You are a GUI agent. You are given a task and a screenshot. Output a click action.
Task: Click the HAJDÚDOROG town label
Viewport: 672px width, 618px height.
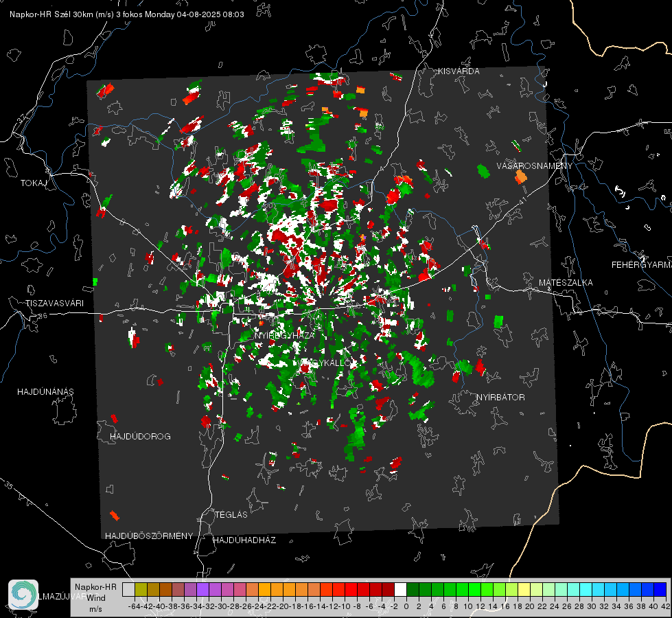pyautogui.click(x=140, y=436)
